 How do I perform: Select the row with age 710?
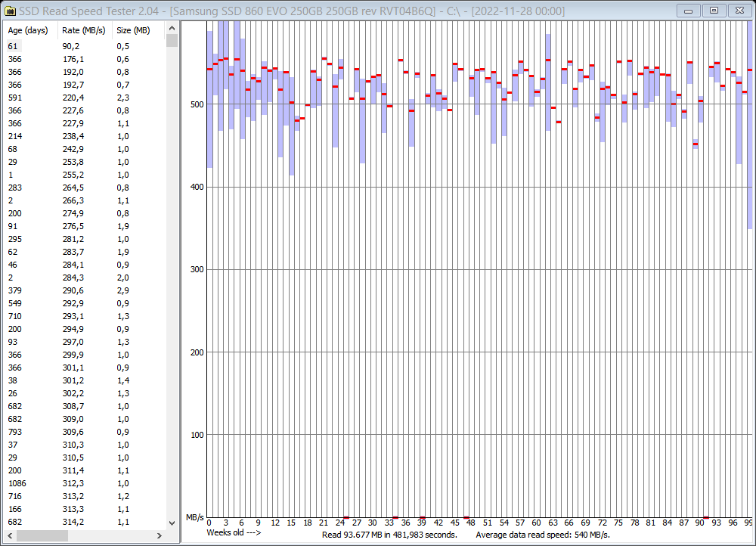(x=85, y=316)
